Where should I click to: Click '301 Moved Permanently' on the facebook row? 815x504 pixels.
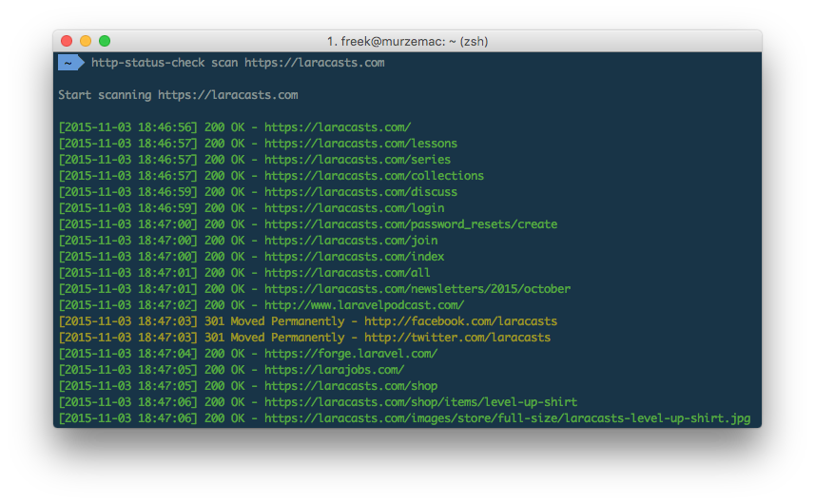[x=275, y=321]
